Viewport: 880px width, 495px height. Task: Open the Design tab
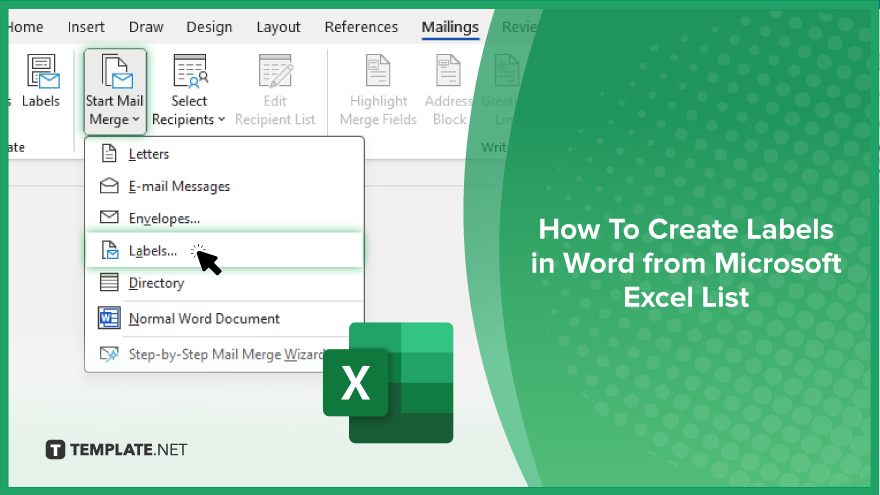point(209,27)
